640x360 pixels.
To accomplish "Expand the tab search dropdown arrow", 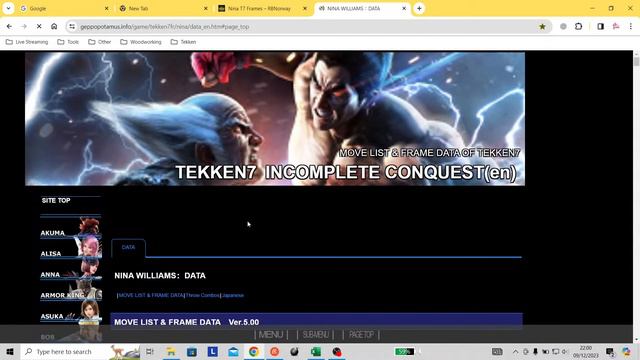I will (x=8, y=8).
